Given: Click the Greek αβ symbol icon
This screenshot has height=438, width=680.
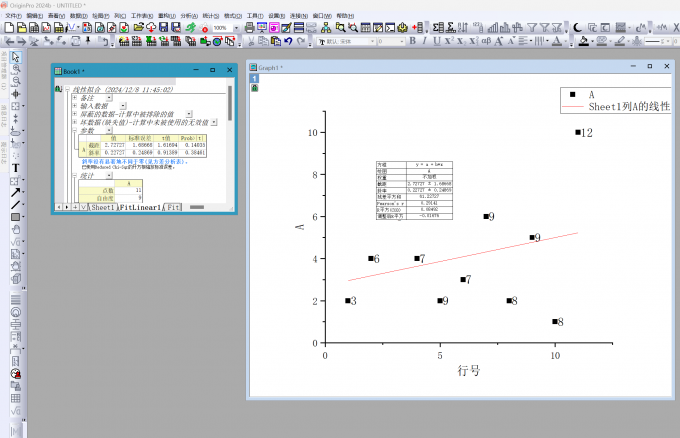Looking at the screenshot, I should click(486, 41).
